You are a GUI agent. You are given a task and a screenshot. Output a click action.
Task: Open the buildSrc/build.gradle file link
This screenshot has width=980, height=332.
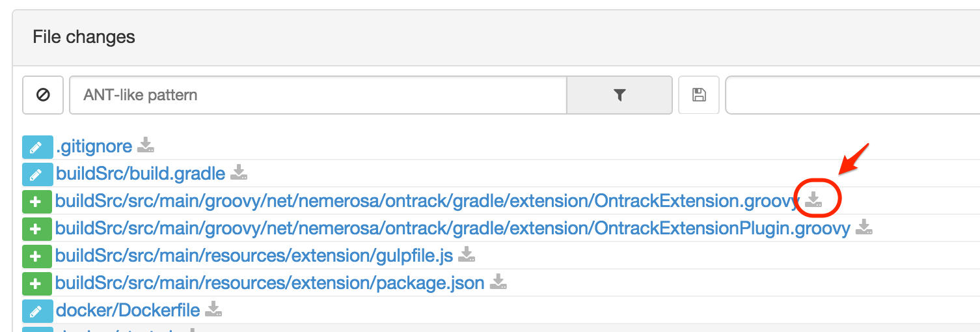click(141, 174)
